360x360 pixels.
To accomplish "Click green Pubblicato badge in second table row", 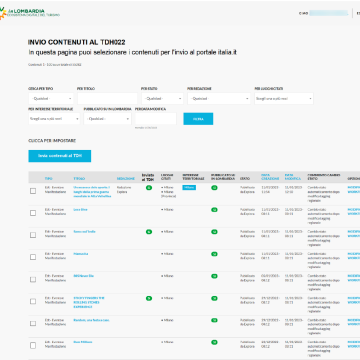I will (214, 210).
